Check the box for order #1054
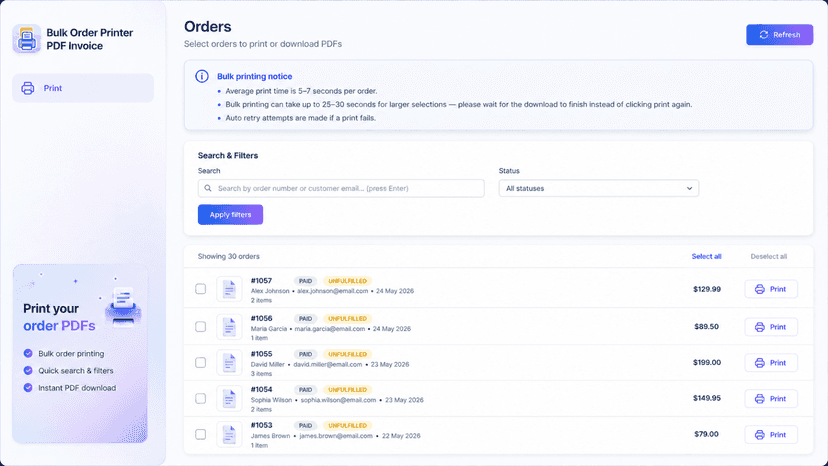The width and height of the screenshot is (828, 466). [x=201, y=399]
